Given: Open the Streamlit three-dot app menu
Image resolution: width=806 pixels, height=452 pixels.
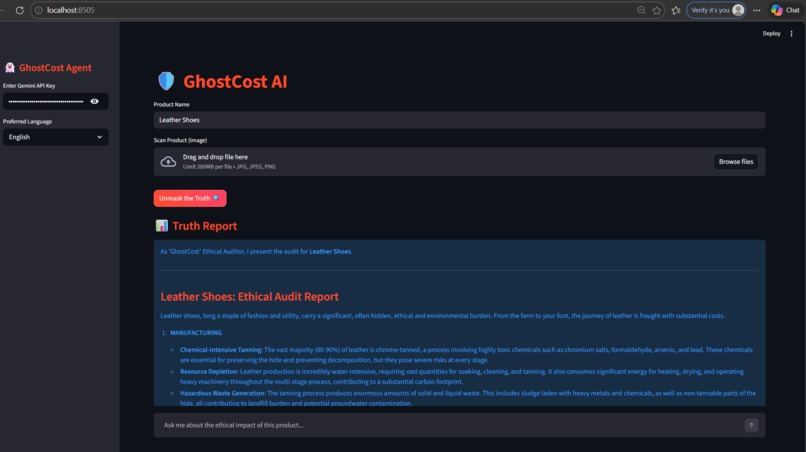Looking at the screenshot, I should 791,33.
